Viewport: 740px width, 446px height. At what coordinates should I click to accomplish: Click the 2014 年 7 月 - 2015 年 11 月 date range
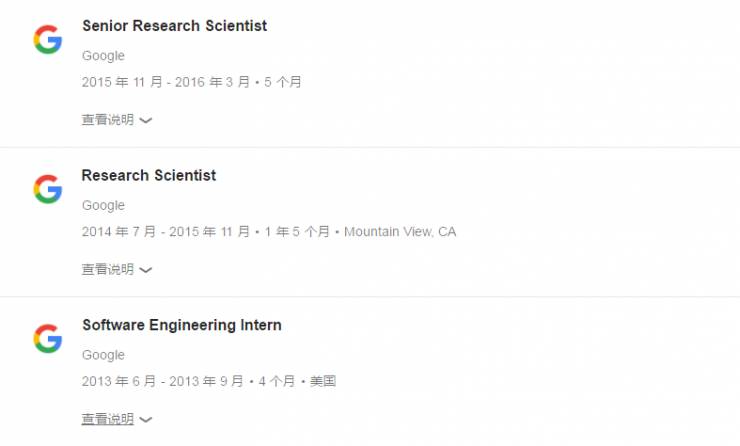(x=166, y=232)
